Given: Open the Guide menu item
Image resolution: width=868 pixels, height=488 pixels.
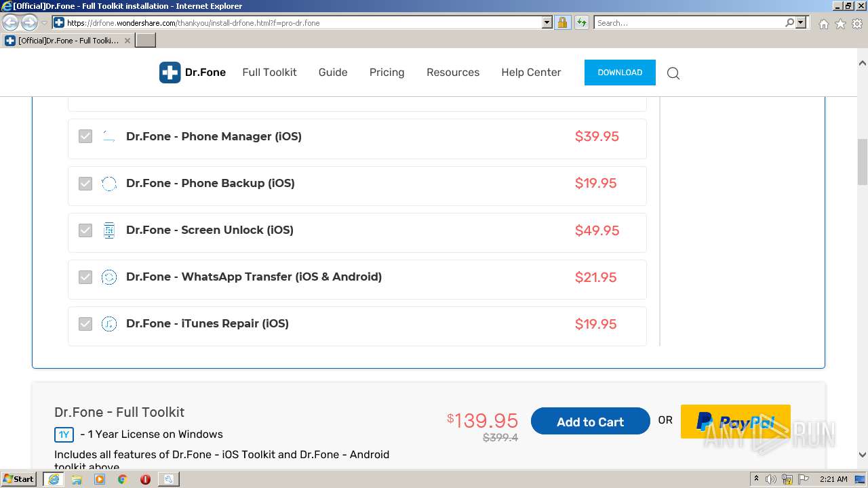Looking at the screenshot, I should click(x=333, y=73).
